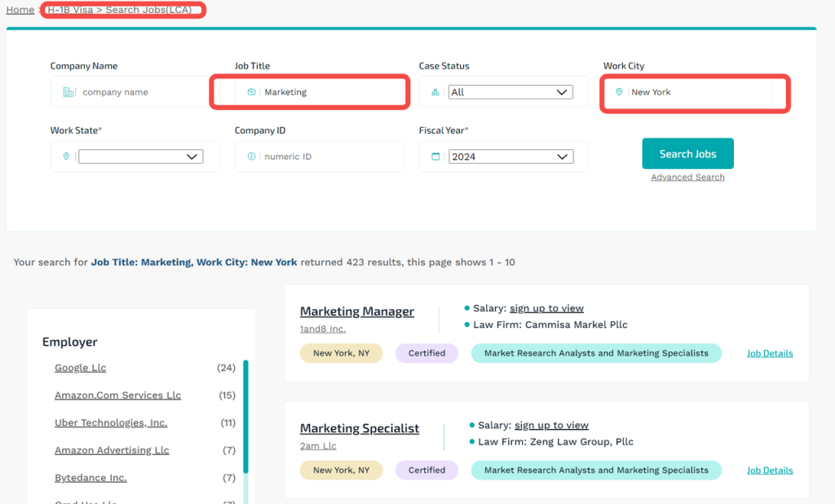
Task: Click the (11) count beside Uber Technologies
Action: (228, 422)
